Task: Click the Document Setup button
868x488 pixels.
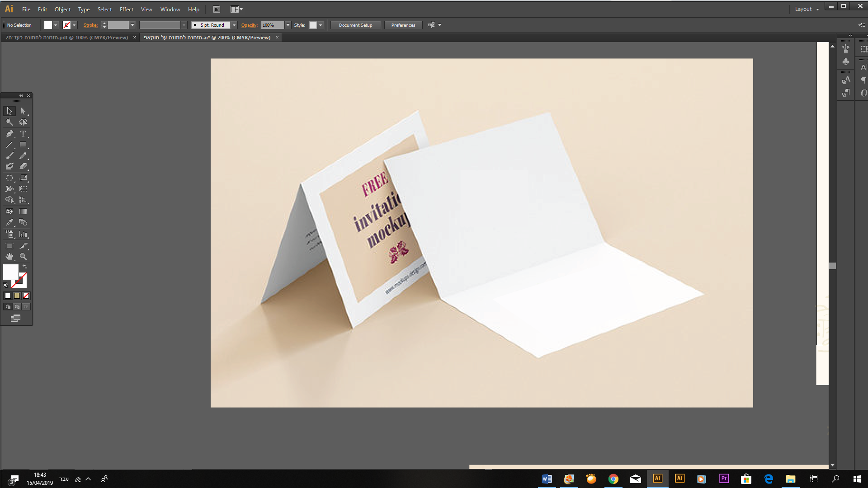Action: coord(355,25)
